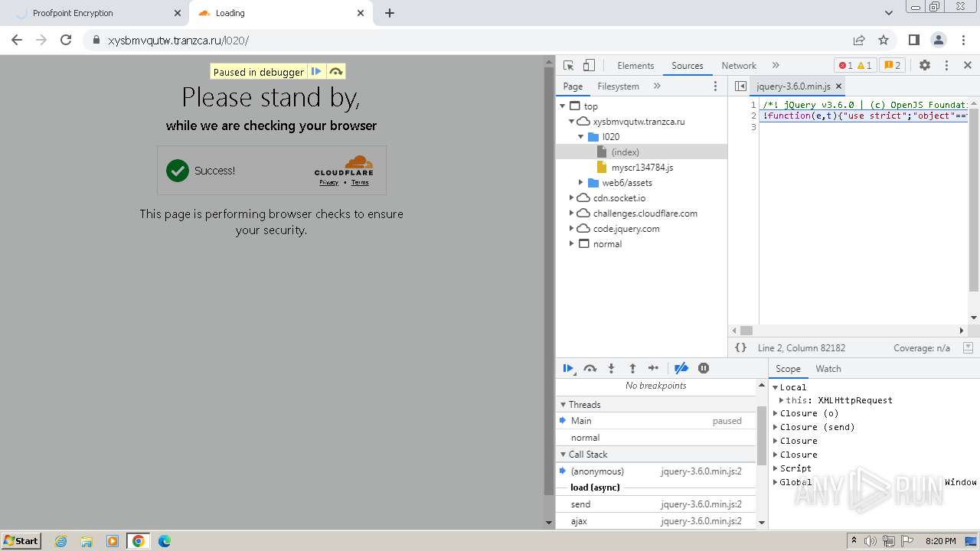The width and height of the screenshot is (980, 551).
Task: Expand cdn.socket.io domain node
Action: [572, 198]
